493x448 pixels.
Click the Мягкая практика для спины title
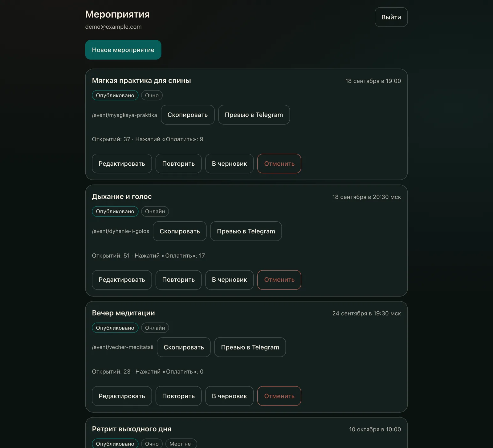pyautogui.click(x=141, y=81)
